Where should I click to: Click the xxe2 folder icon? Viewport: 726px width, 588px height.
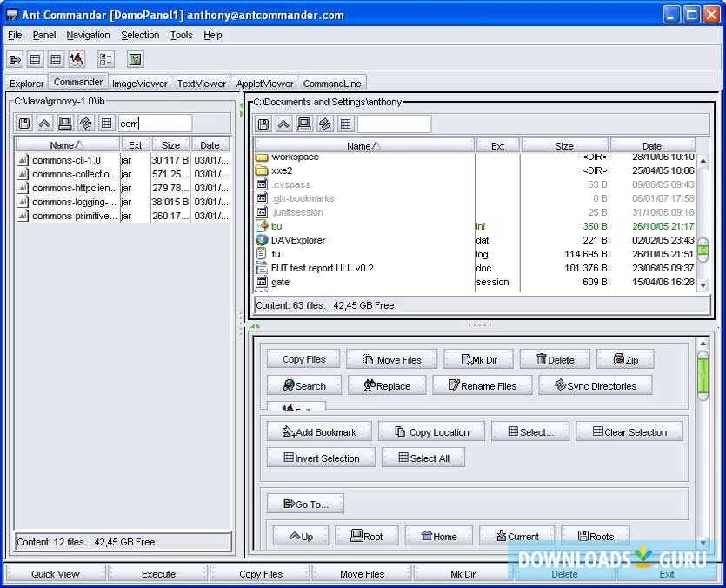click(x=262, y=170)
